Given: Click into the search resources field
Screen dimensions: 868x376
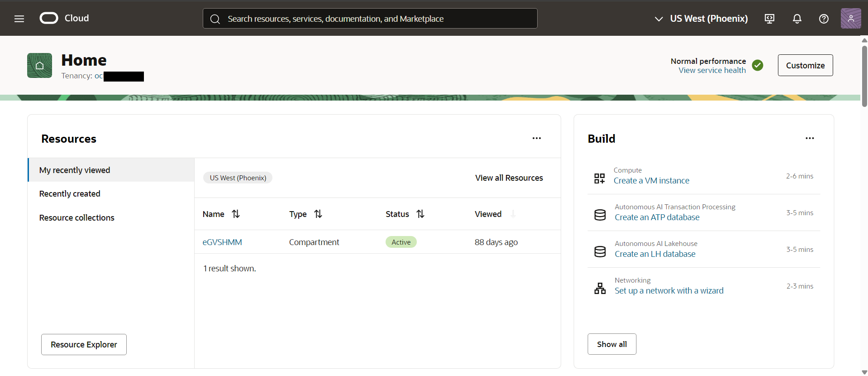Looking at the screenshot, I should [x=371, y=19].
